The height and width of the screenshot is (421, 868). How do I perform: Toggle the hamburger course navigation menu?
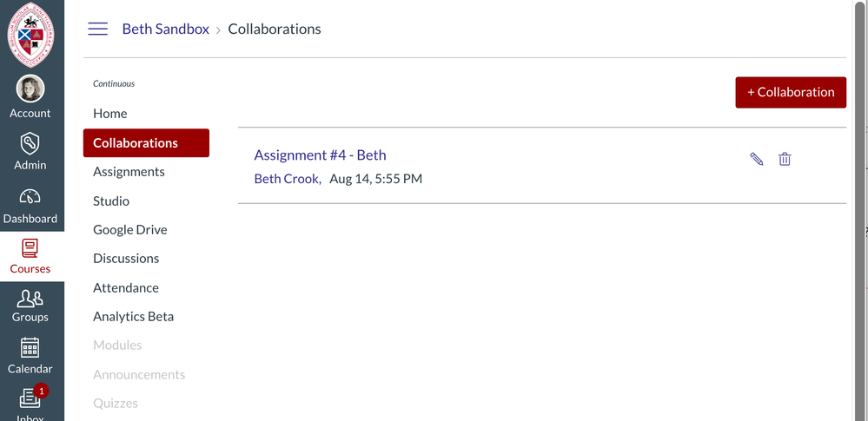coord(98,29)
